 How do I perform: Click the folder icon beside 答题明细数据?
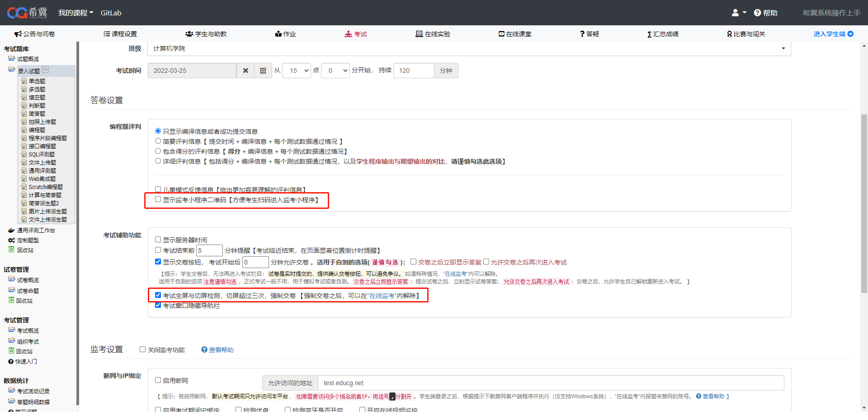tap(12, 401)
